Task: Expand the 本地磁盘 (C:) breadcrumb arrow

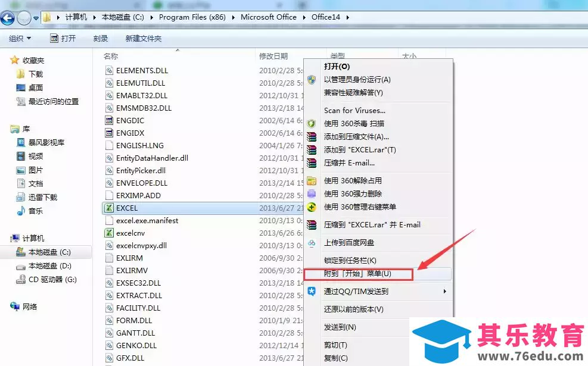Action: 151,17
